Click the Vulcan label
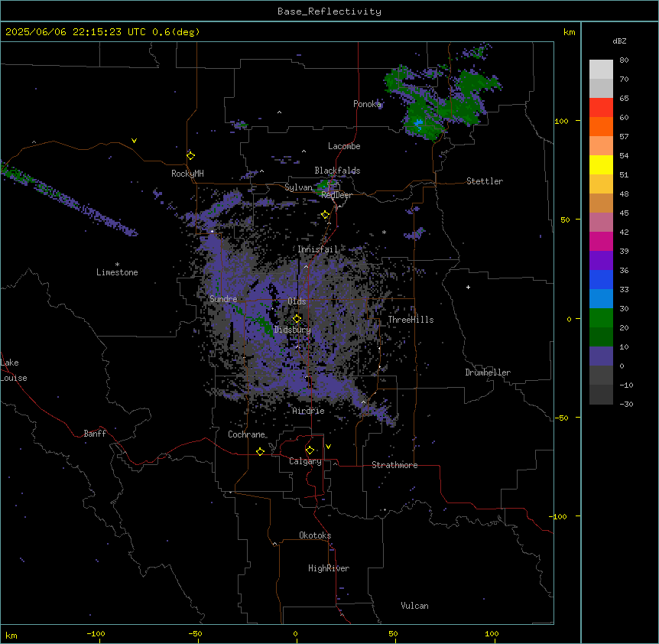The image size is (659, 644). tap(415, 606)
